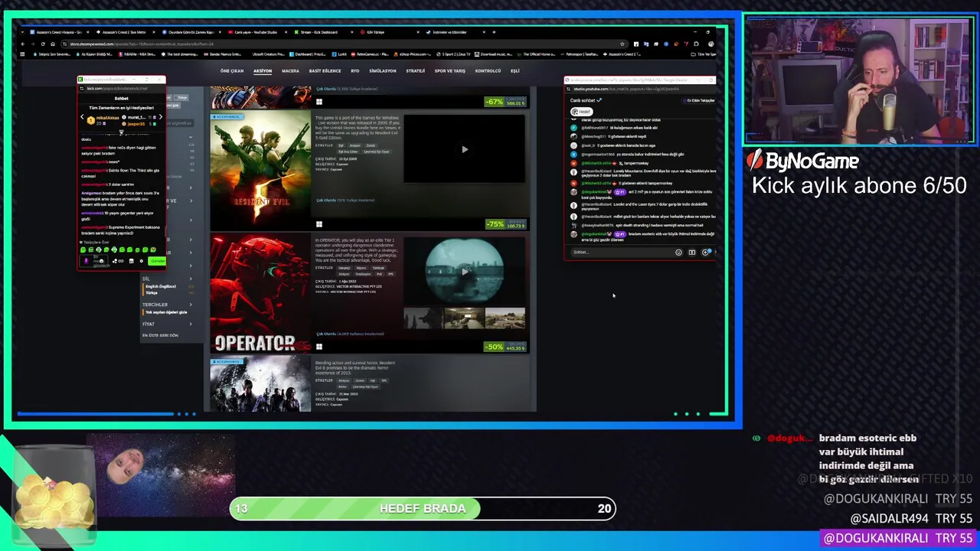Open SPOR VE YARIŞ category

[449, 70]
